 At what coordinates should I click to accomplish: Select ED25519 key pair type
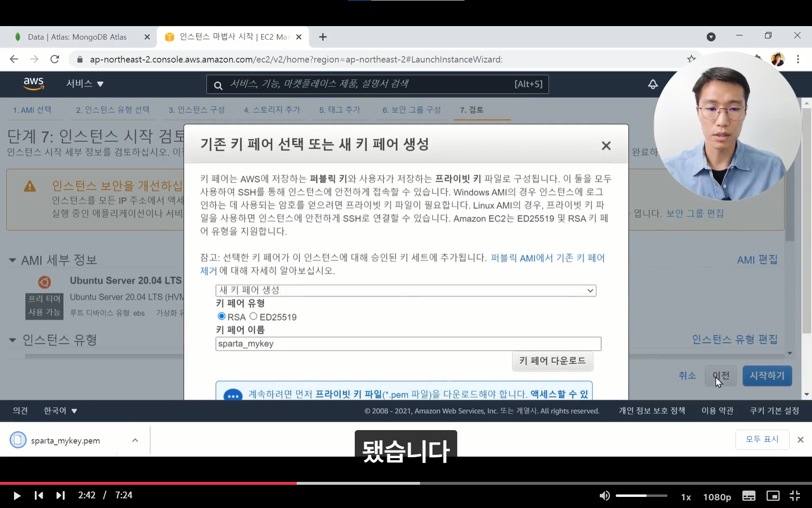click(253, 316)
